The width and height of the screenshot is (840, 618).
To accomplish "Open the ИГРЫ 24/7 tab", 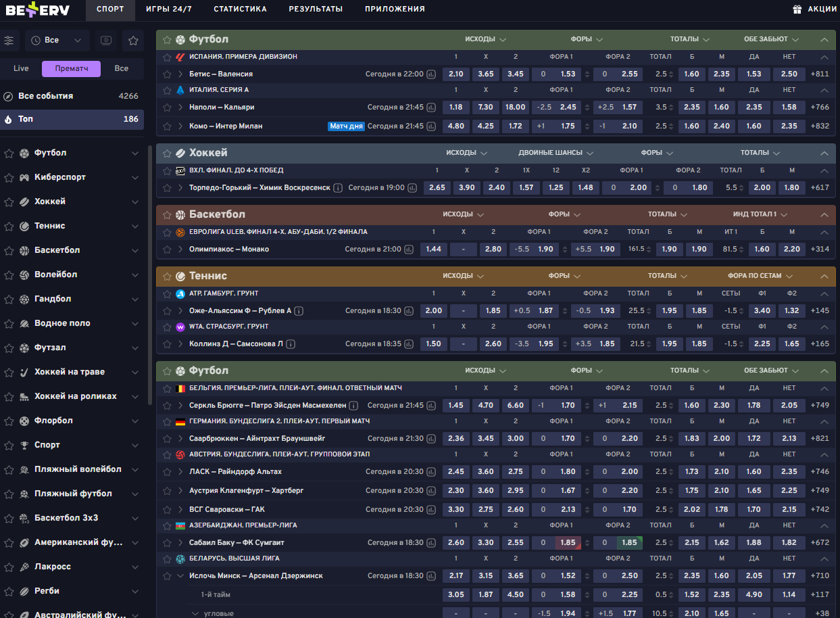I will coord(168,9).
